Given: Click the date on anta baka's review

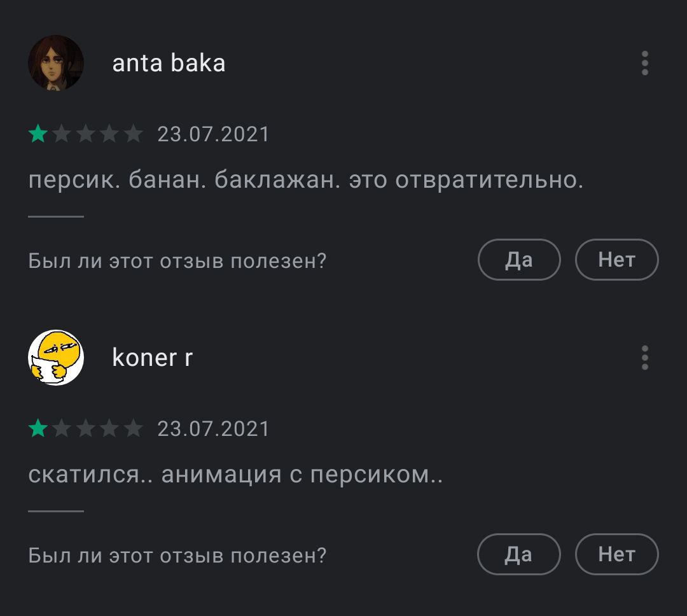Looking at the screenshot, I should 214,134.
